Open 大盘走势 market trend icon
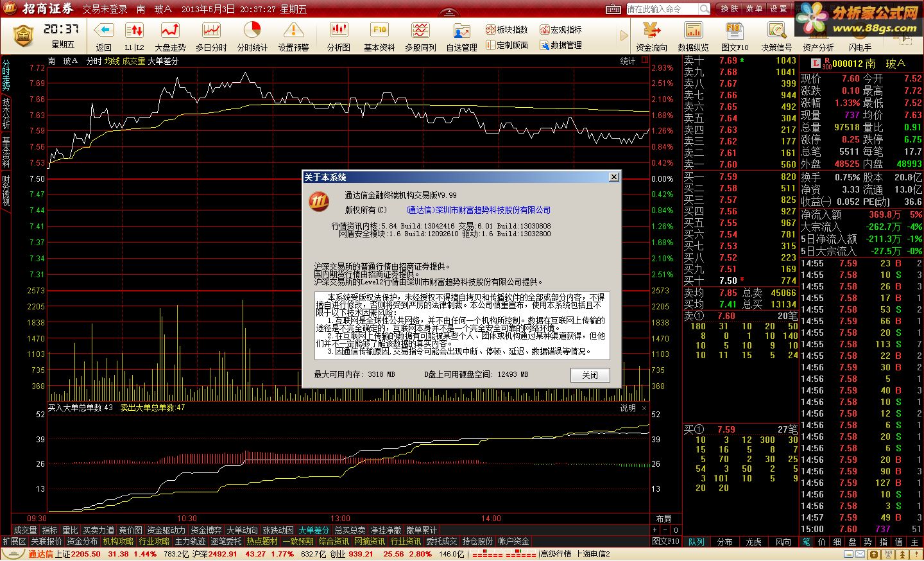Viewport: 924px width, 561px height. click(x=170, y=30)
